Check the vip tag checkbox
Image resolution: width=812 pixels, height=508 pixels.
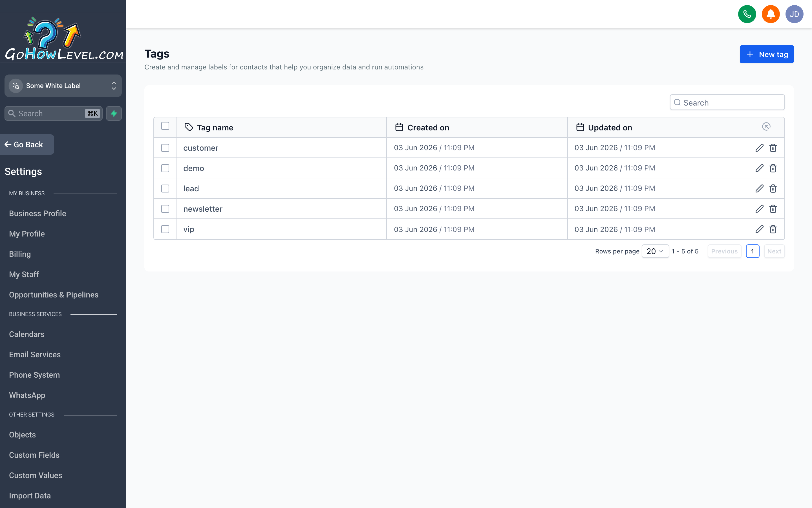pos(165,229)
